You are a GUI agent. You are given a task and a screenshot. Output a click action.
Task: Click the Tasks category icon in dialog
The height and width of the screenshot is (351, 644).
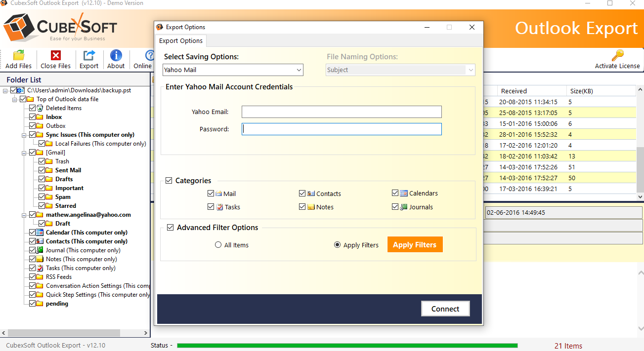tap(219, 207)
